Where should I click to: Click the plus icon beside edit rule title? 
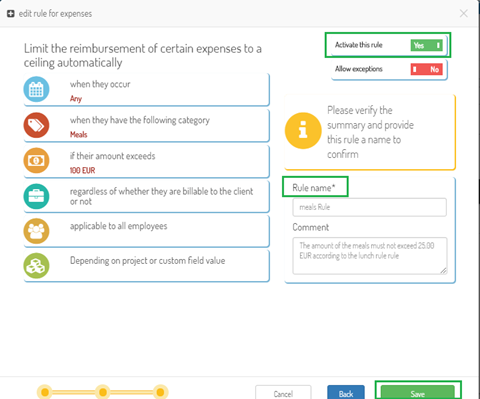click(x=11, y=14)
